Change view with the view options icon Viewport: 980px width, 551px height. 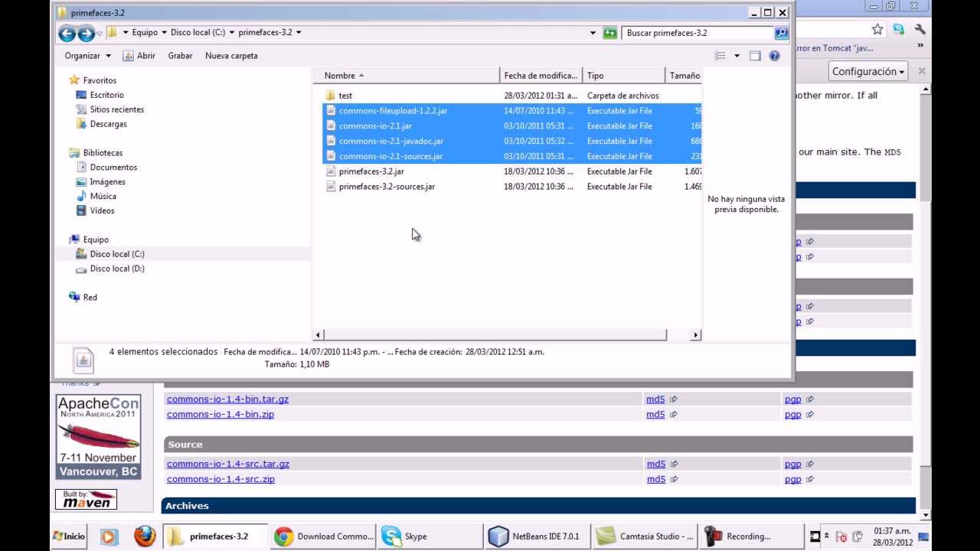(720, 56)
